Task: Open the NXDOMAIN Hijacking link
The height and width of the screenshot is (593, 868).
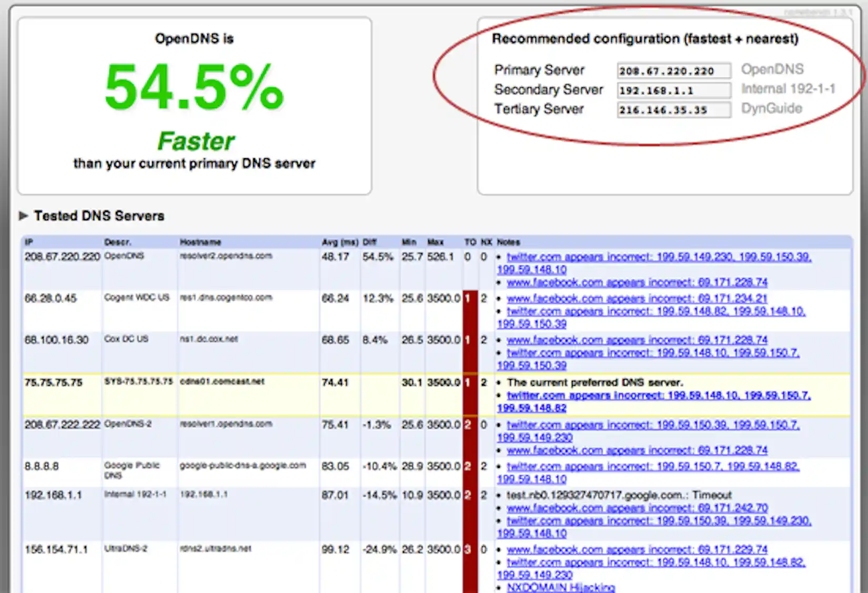Action: (561, 587)
